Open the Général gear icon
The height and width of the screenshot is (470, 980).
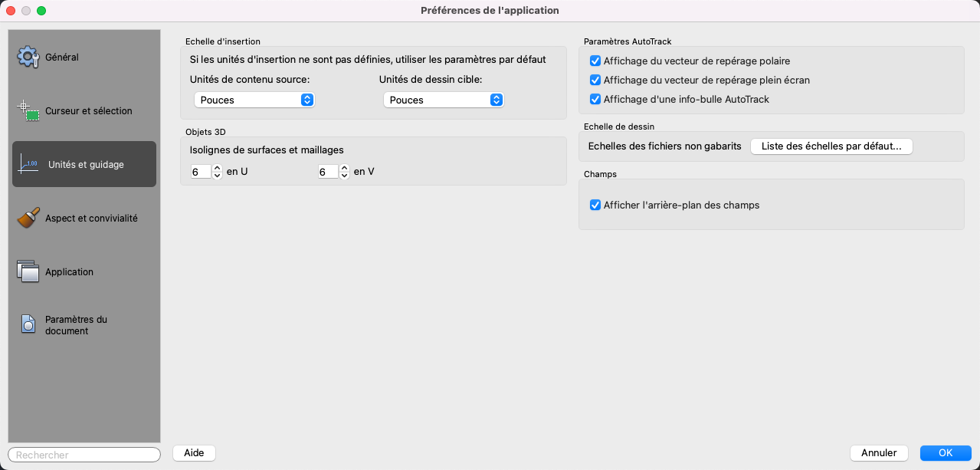pos(28,57)
